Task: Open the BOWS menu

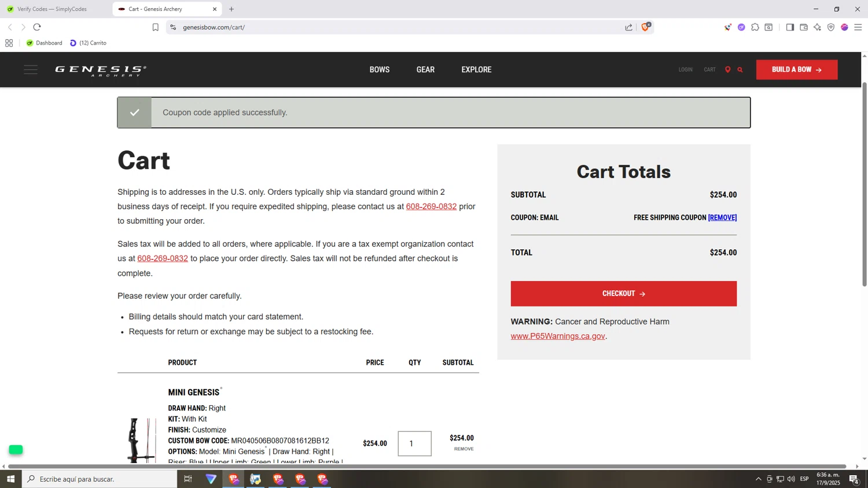Action: [x=380, y=69]
